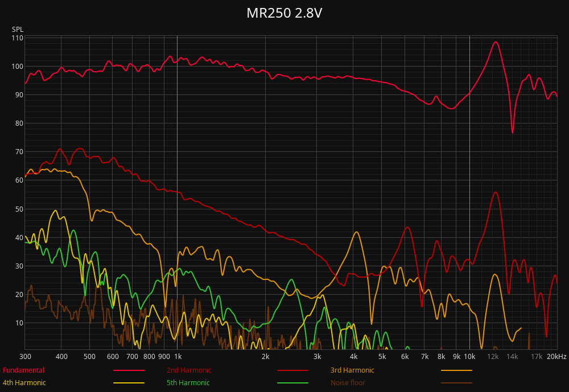569x392 pixels.
Task: Click the 20 SPL axis value
Action: (19, 295)
